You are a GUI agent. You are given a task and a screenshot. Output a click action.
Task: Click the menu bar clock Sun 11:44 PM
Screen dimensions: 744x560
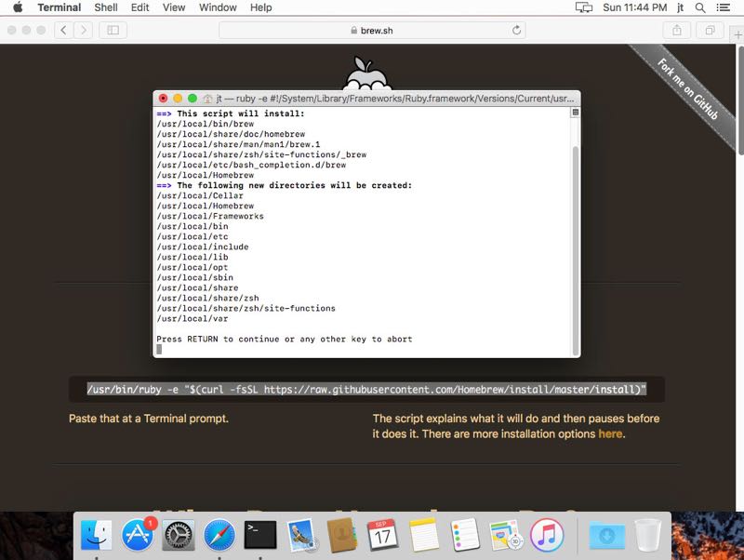pos(634,7)
